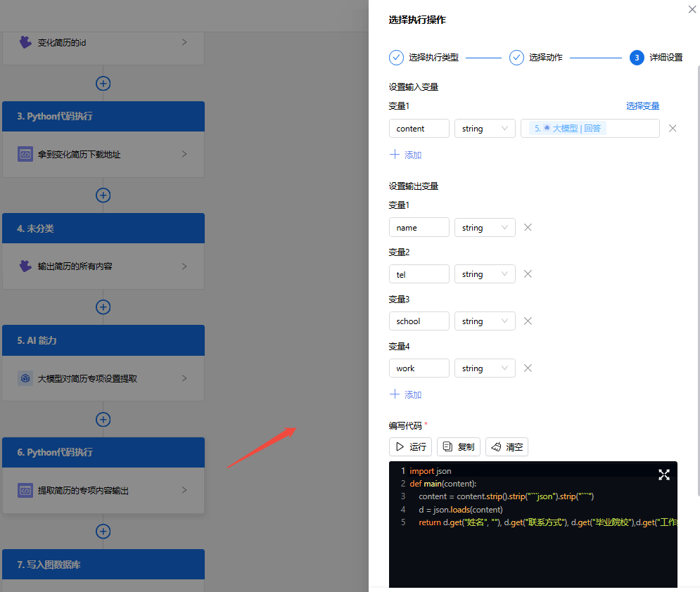700x592 pixels.
Task: Click the 选择动作 step checkmark icon
Action: click(516, 58)
